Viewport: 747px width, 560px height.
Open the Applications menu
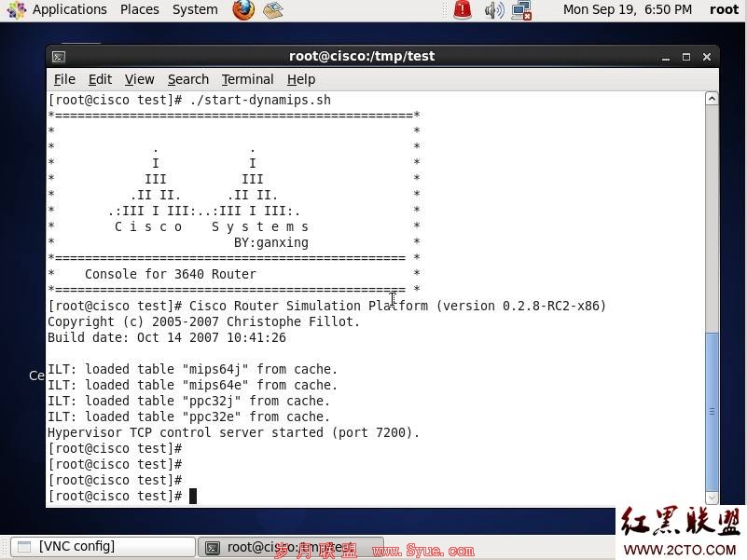tap(70, 9)
